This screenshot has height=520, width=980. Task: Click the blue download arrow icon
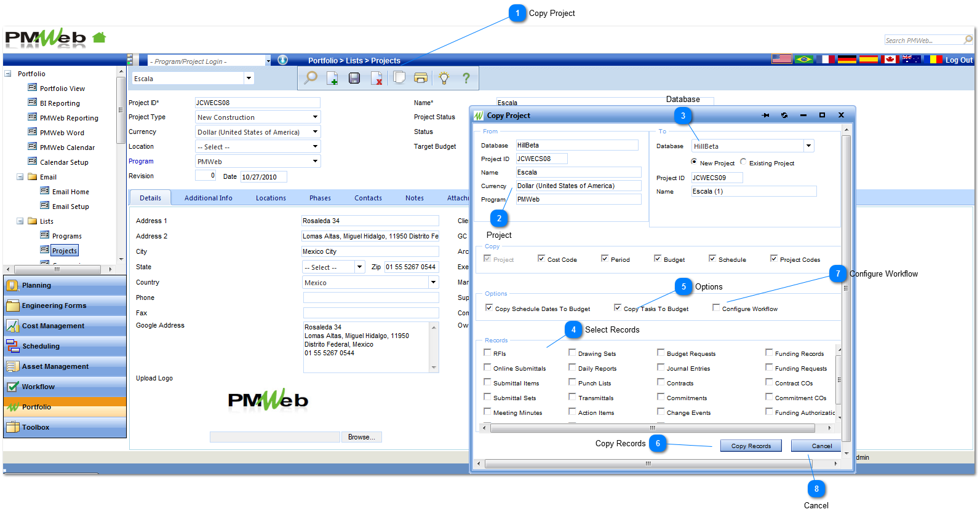click(283, 60)
